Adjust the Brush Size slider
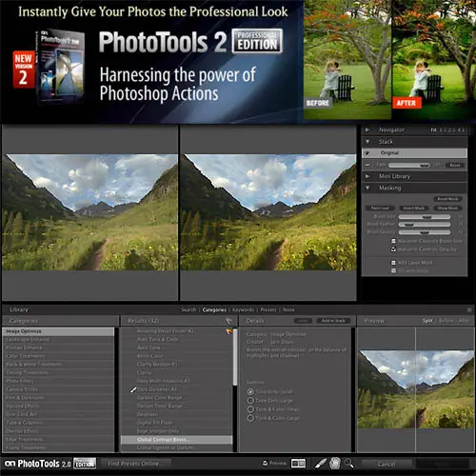476x476 pixels. [425, 217]
